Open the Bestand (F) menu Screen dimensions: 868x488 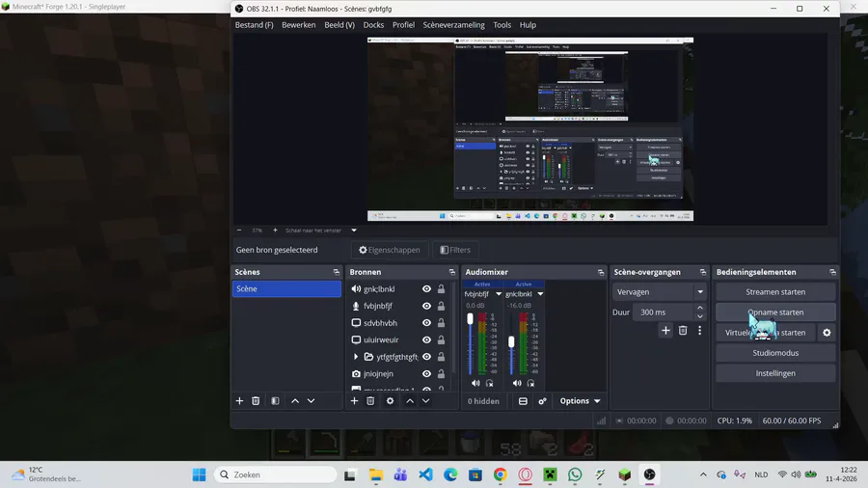pos(254,25)
